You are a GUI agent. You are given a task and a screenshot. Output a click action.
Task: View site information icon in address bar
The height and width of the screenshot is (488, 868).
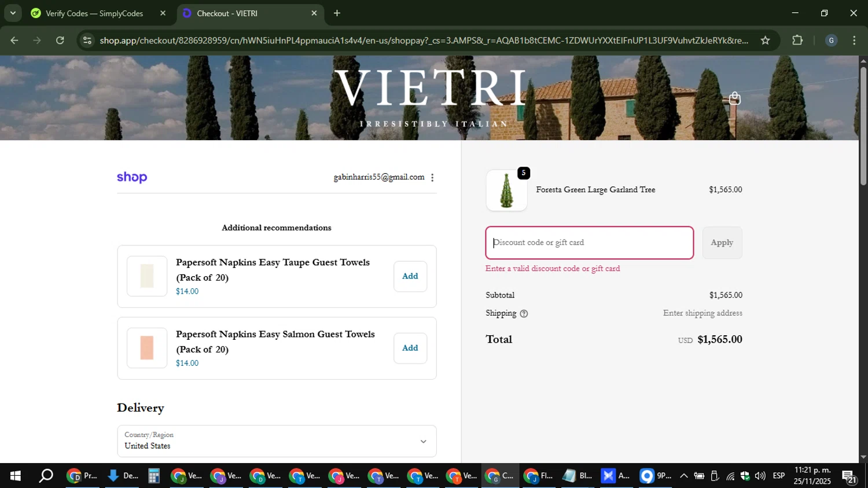87,40
